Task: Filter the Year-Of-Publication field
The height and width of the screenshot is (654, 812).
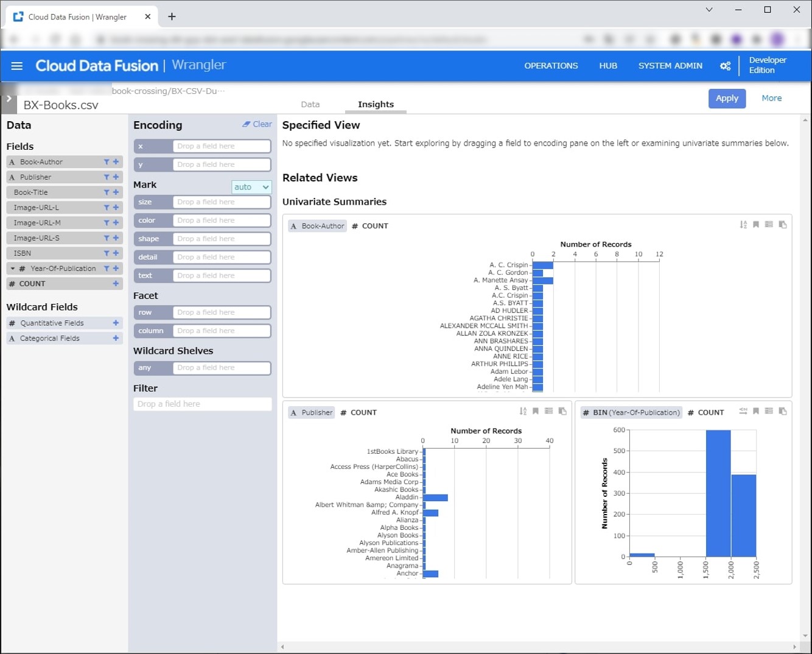Action: pos(107,269)
